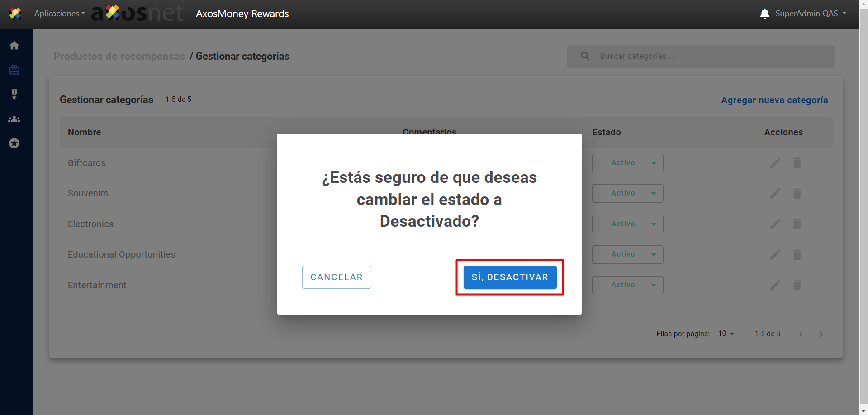868x415 pixels.
Task: Click the home icon in sidebar
Action: tap(14, 46)
